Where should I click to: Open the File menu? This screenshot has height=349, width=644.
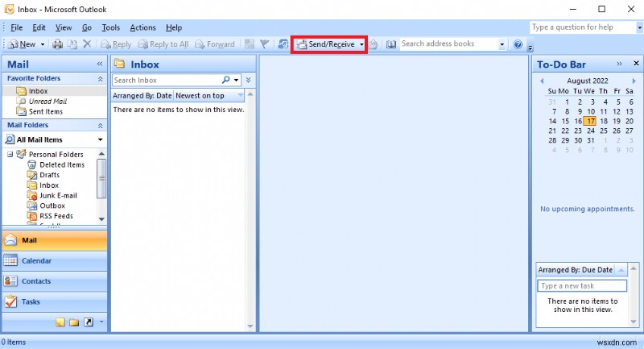click(x=16, y=27)
